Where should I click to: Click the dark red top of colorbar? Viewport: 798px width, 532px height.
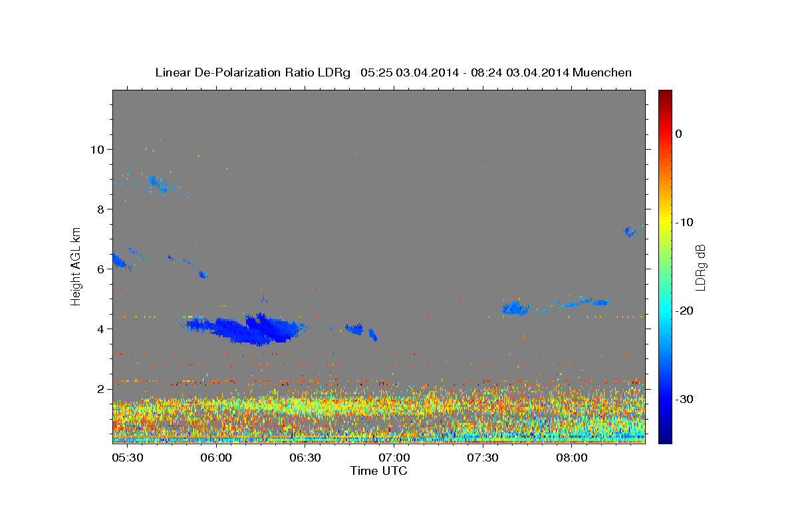tap(665, 95)
